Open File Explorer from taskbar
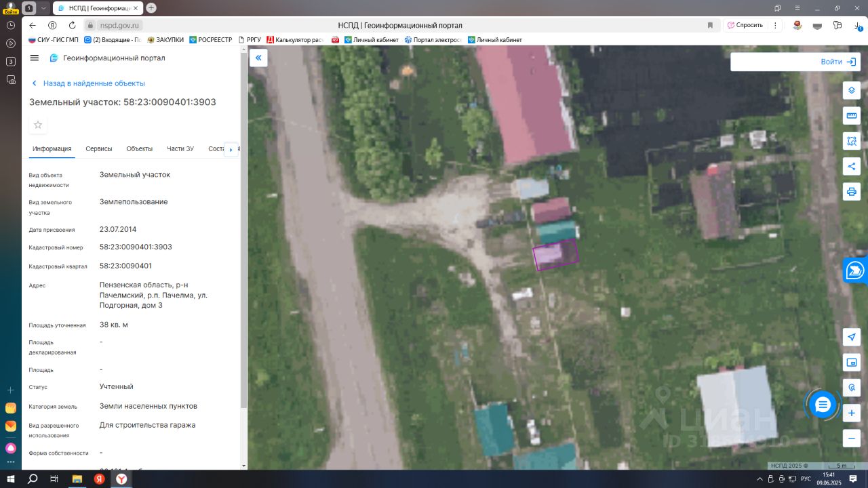The width and height of the screenshot is (868, 488). pyautogui.click(x=77, y=479)
